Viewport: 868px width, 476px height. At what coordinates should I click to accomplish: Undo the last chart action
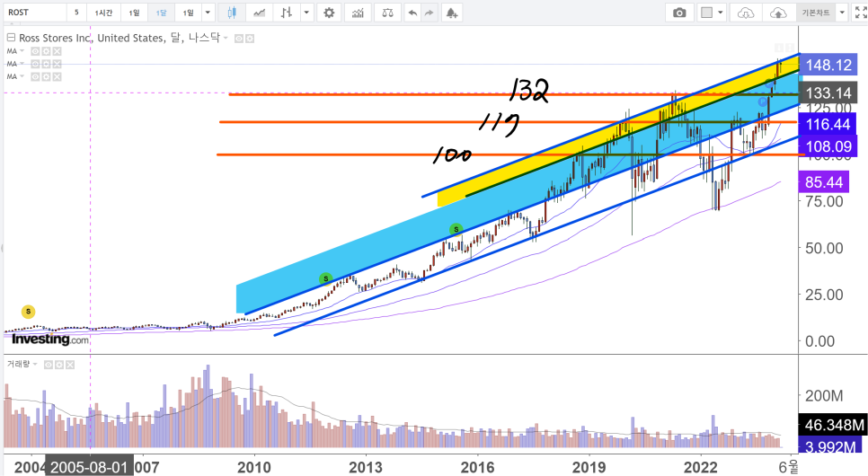coord(412,13)
